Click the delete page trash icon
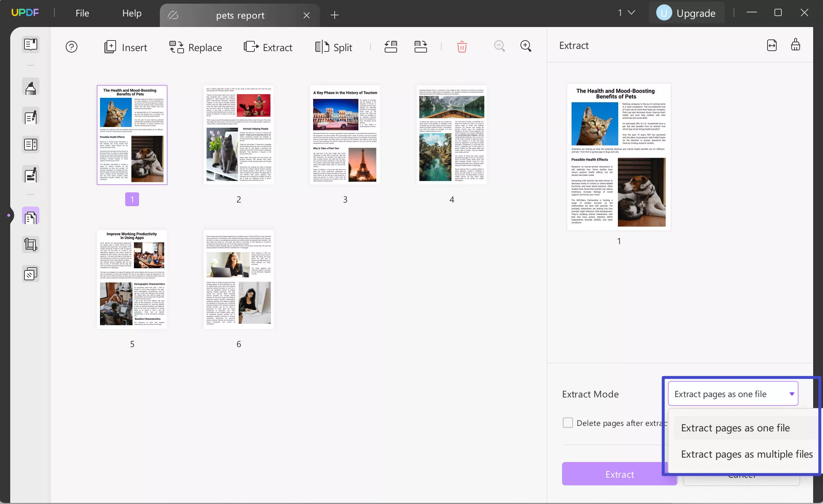This screenshot has width=823, height=504. point(461,46)
